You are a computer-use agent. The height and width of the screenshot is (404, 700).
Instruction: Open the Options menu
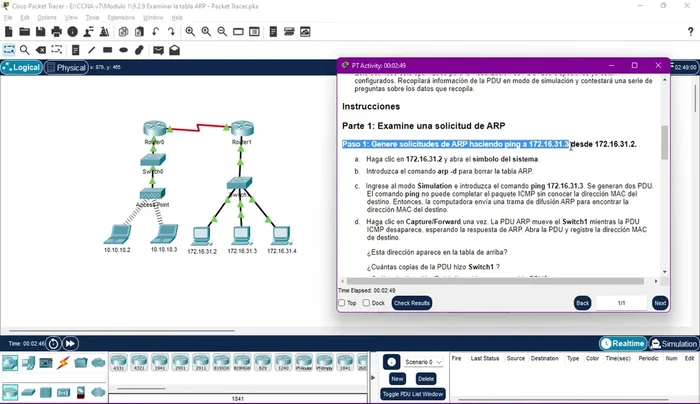pyautogui.click(x=47, y=17)
